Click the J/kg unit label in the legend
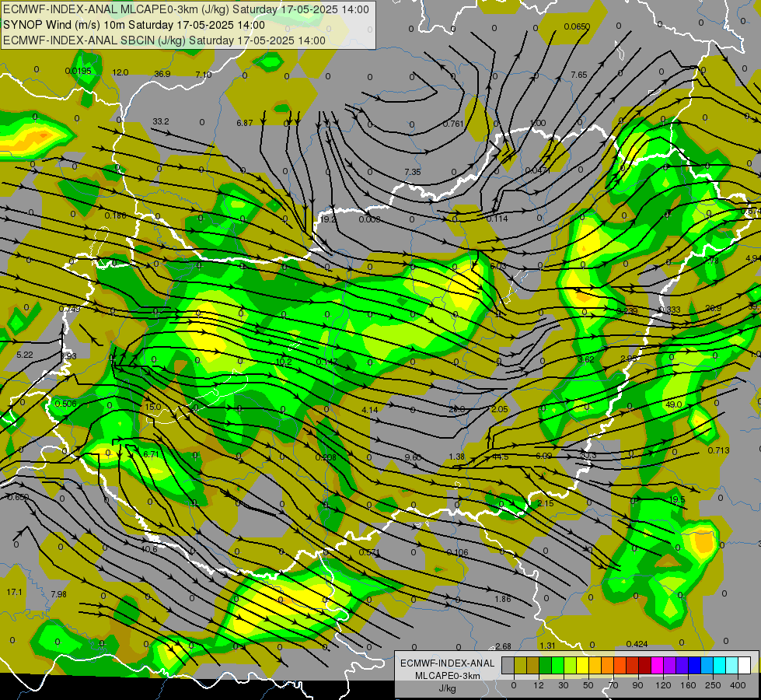Image resolution: width=761 pixels, height=700 pixels. [448, 688]
